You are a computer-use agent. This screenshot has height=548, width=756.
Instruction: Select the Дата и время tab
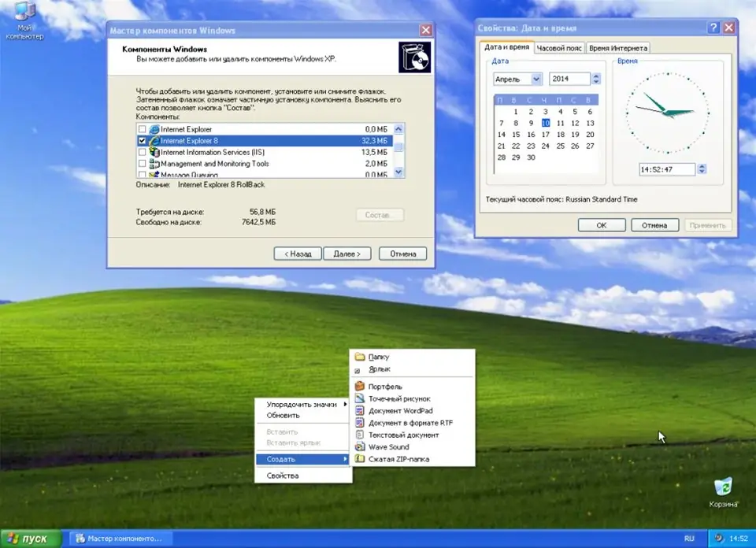[506, 47]
